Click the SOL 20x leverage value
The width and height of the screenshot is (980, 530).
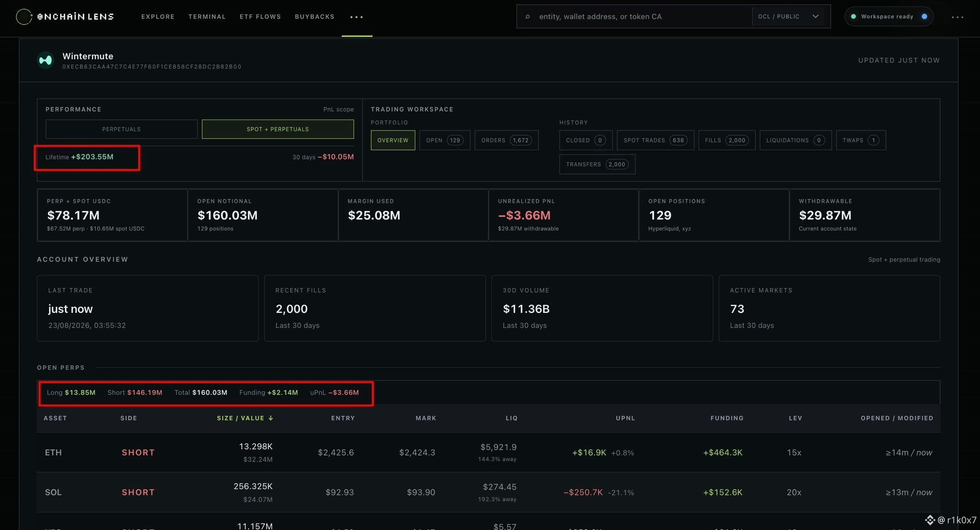[x=794, y=492]
